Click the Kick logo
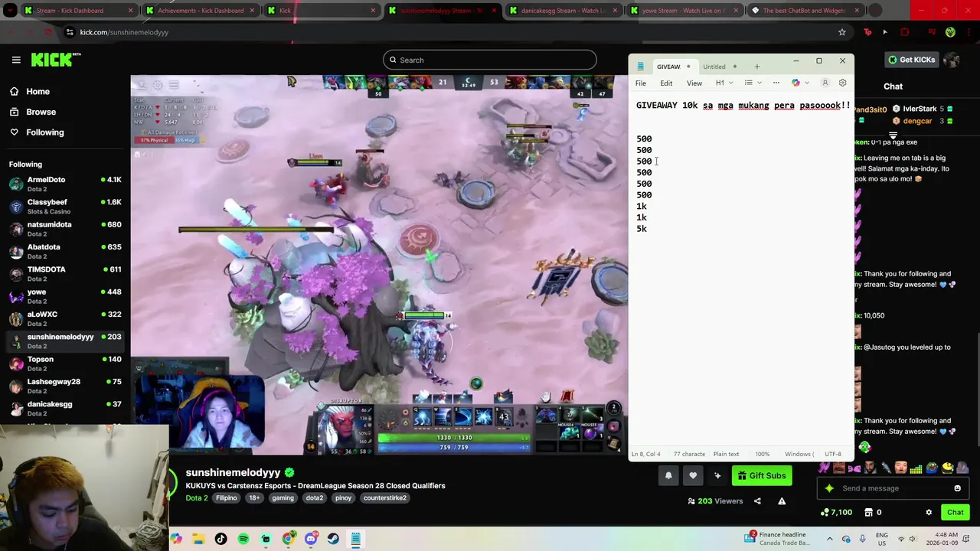 (x=56, y=60)
